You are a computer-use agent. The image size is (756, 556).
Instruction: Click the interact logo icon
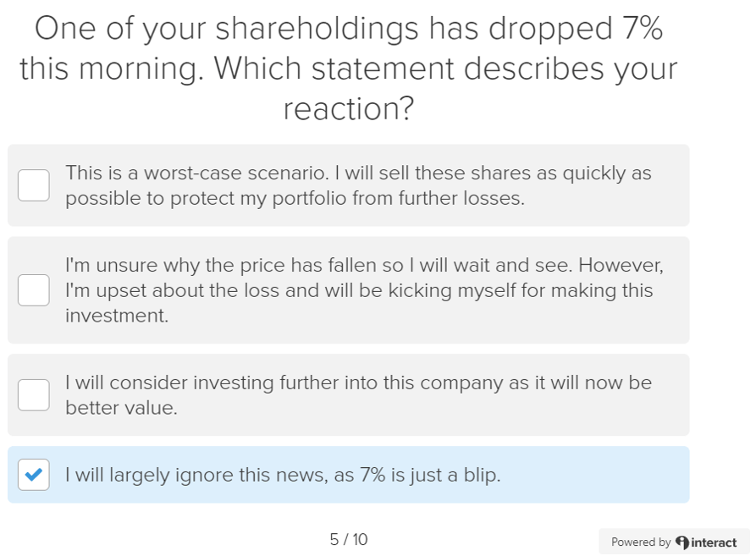pyautogui.click(x=682, y=542)
